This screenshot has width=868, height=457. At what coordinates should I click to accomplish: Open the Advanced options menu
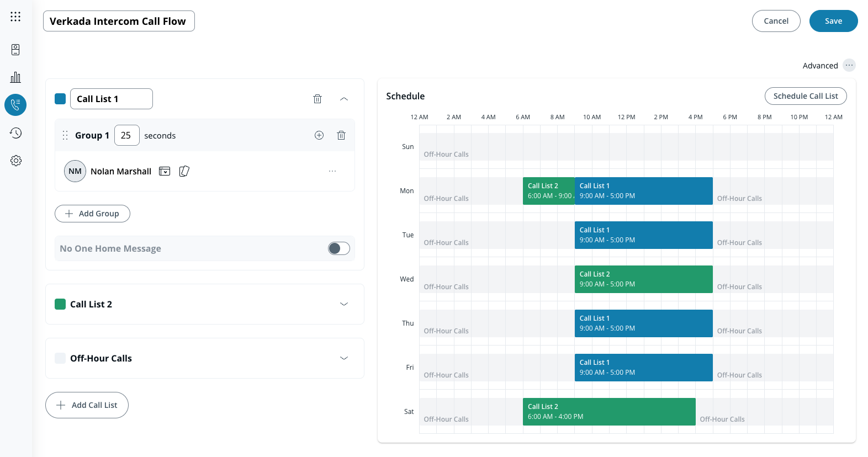849,65
